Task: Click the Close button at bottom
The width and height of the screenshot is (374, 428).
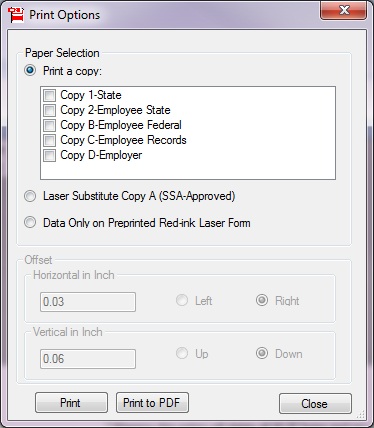Action: point(315,404)
